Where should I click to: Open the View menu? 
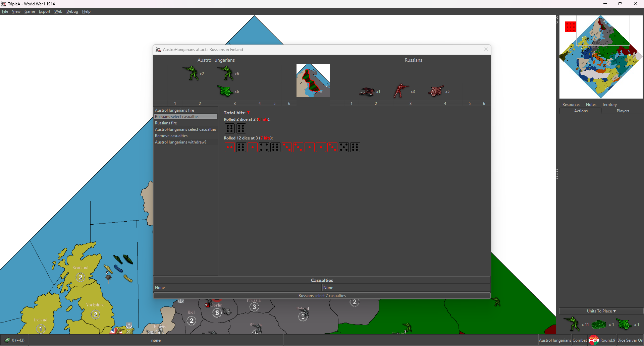pos(16,11)
